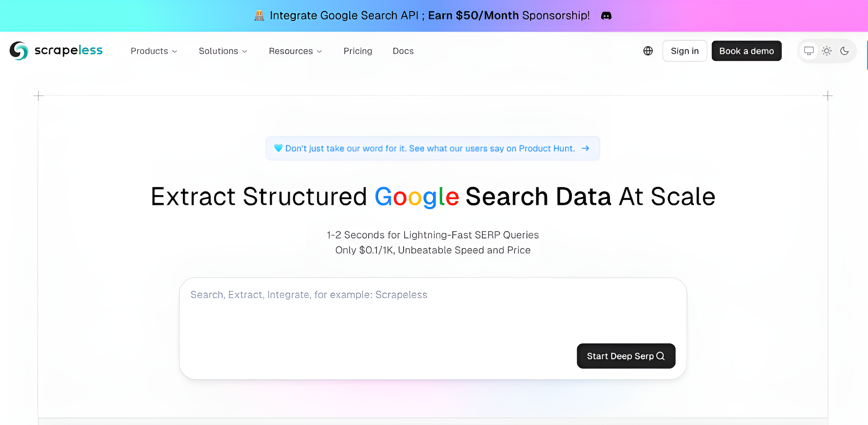Click the magnifier icon on Start Deep Serp
Screen dimensions: 868x425
[660, 356]
